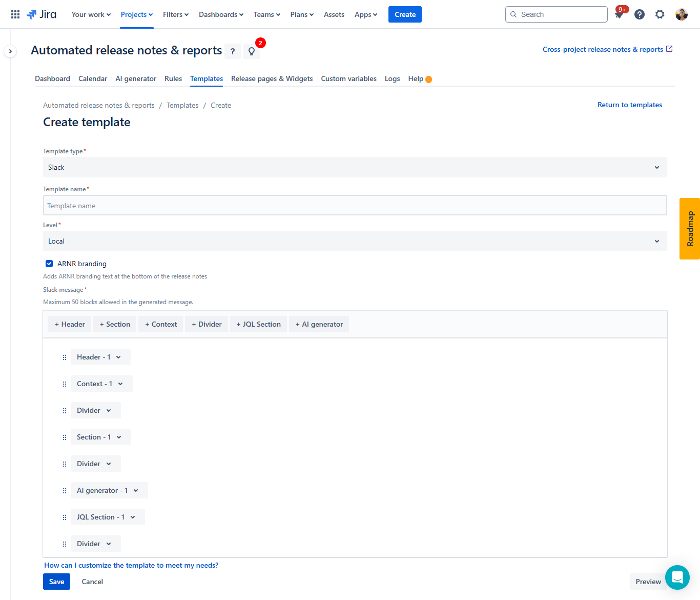Save the template
This screenshot has height=600, width=700.
(x=56, y=582)
